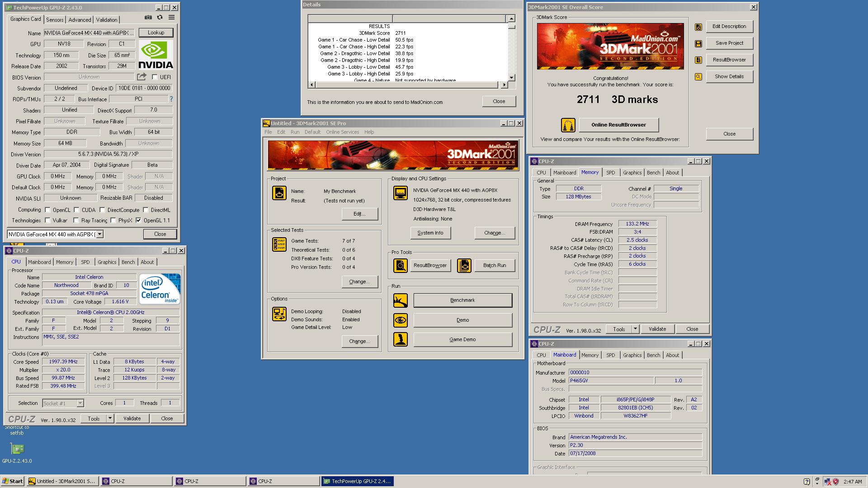Click Options icon in 3DMark window
This screenshot has height=488, width=868.
[x=279, y=314]
